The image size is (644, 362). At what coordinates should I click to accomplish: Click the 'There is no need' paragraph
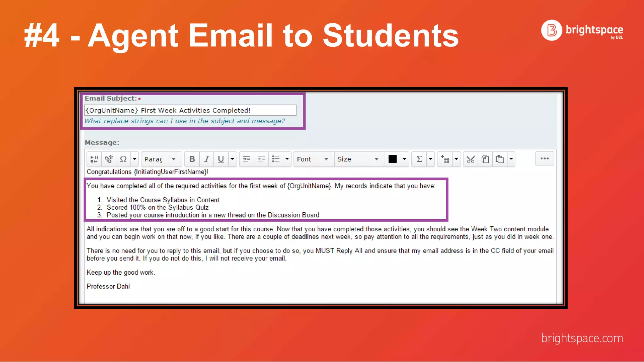tap(320, 255)
